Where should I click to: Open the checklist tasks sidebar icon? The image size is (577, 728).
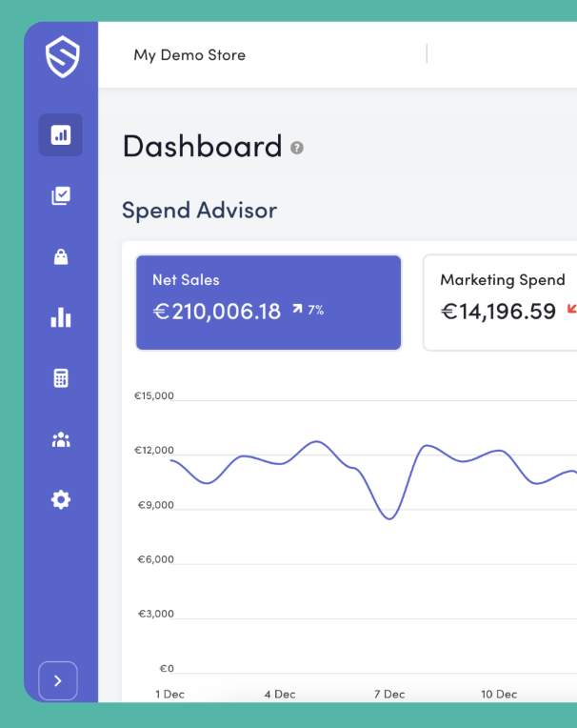[x=61, y=195]
